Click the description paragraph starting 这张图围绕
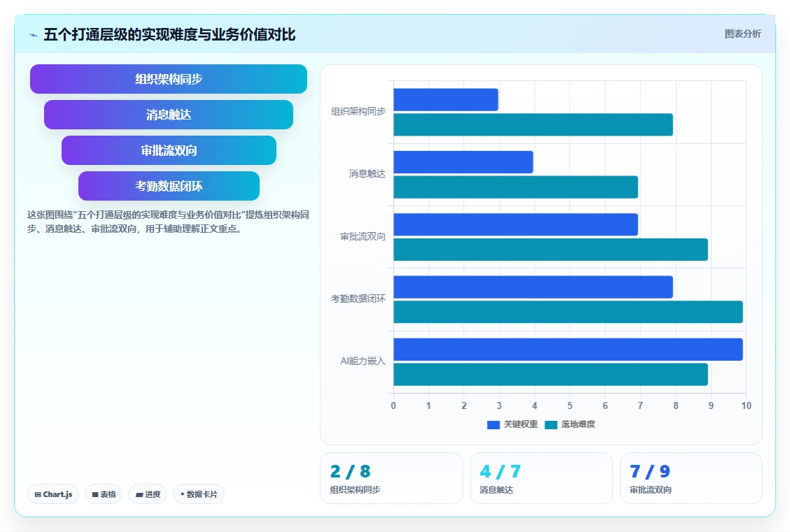The height and width of the screenshot is (532, 790). tap(168, 222)
